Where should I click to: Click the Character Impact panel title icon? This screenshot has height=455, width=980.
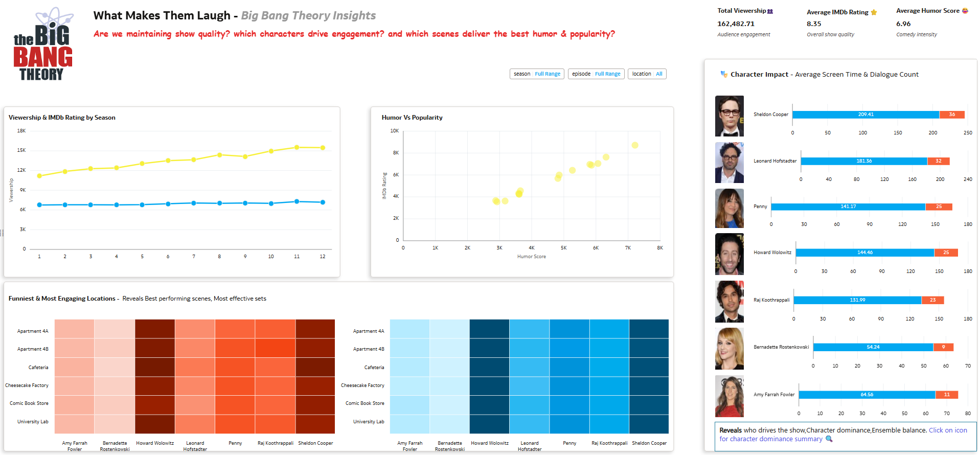pyautogui.click(x=724, y=74)
